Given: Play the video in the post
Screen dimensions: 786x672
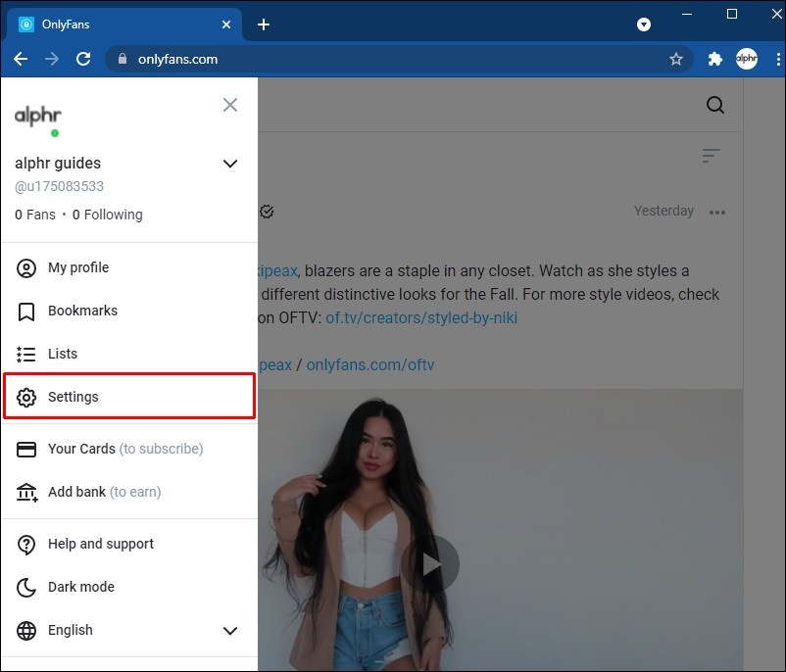Looking at the screenshot, I should [x=430, y=565].
